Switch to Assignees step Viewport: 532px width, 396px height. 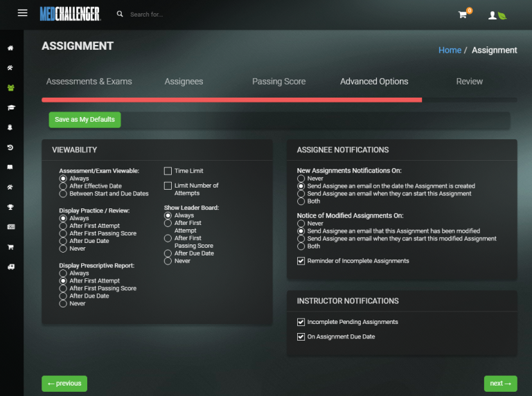[184, 82]
